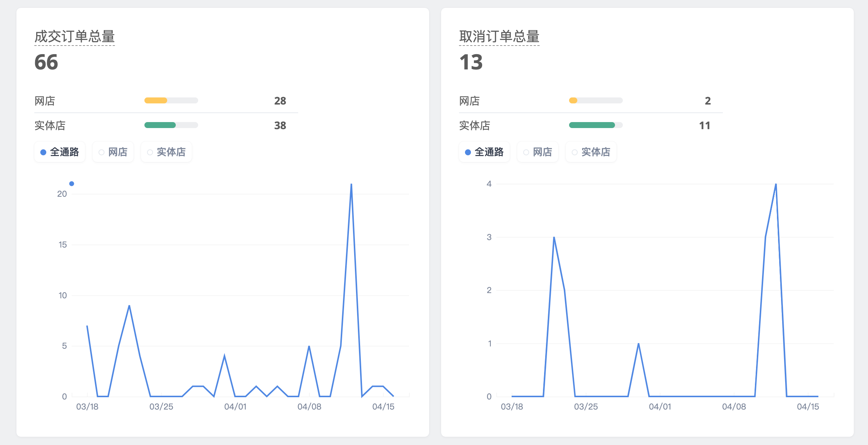Click the 实体店 row label in 取消订单总量 card
The width and height of the screenshot is (868, 445).
click(x=475, y=125)
